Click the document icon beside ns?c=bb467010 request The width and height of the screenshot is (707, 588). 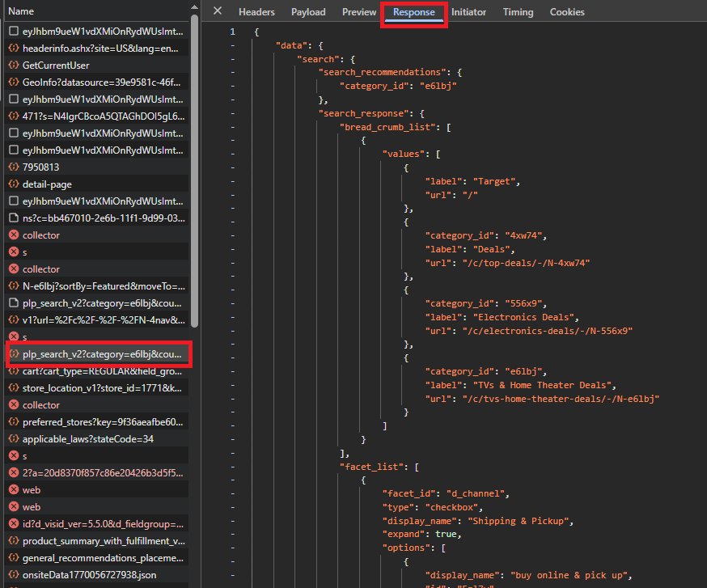14,218
